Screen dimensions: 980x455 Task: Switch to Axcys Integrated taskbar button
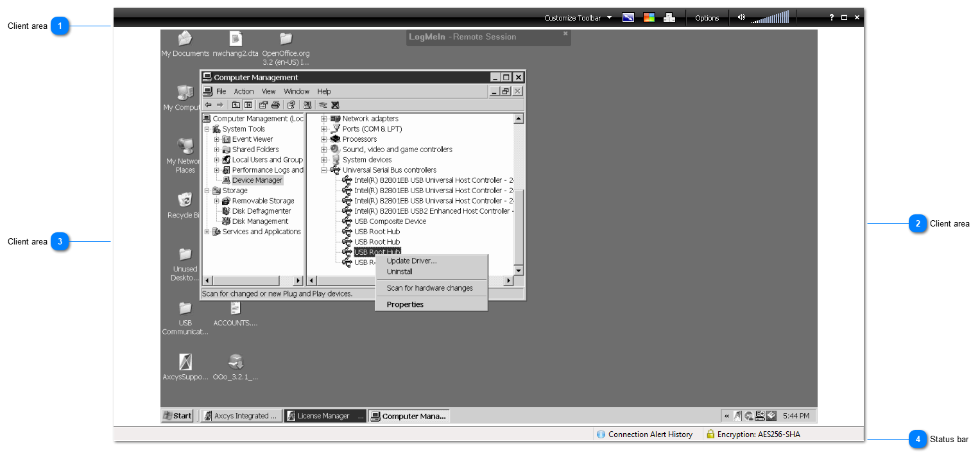[x=241, y=416]
